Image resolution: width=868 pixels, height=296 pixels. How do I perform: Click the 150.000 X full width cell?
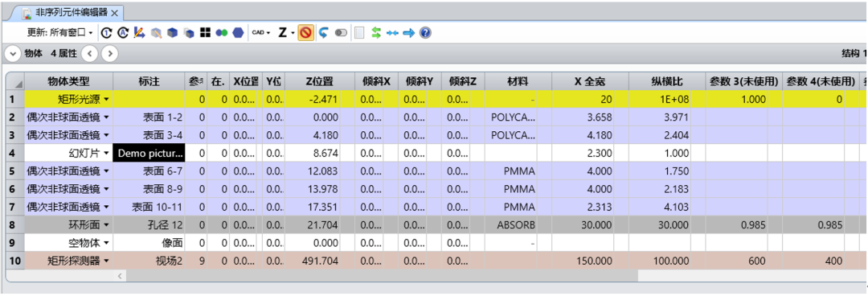click(x=590, y=261)
